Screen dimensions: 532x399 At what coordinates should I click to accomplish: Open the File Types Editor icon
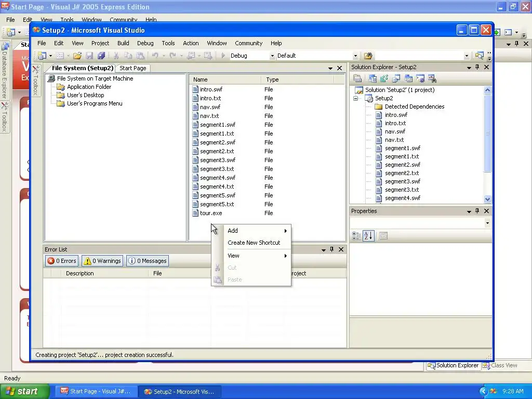click(x=396, y=79)
